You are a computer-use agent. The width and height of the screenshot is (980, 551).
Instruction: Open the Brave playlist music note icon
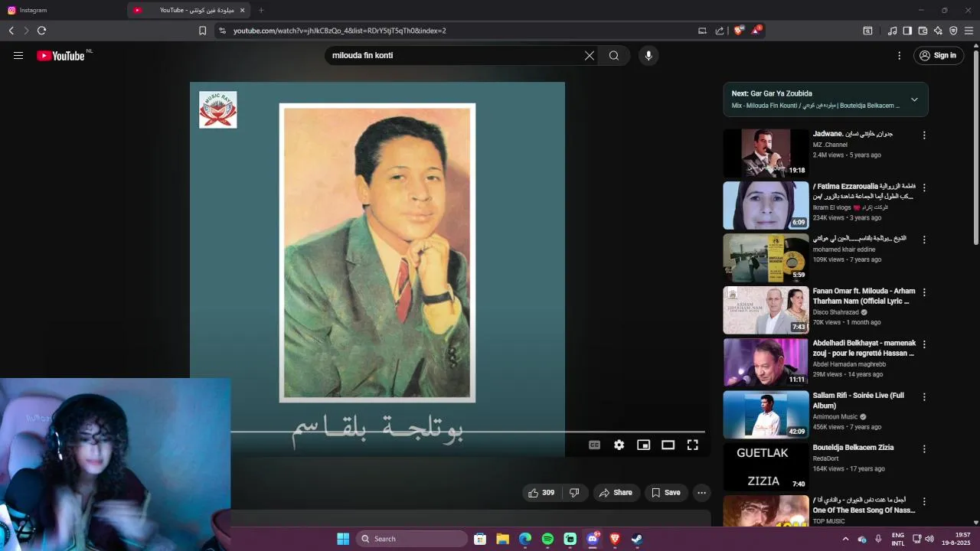[x=892, y=31]
